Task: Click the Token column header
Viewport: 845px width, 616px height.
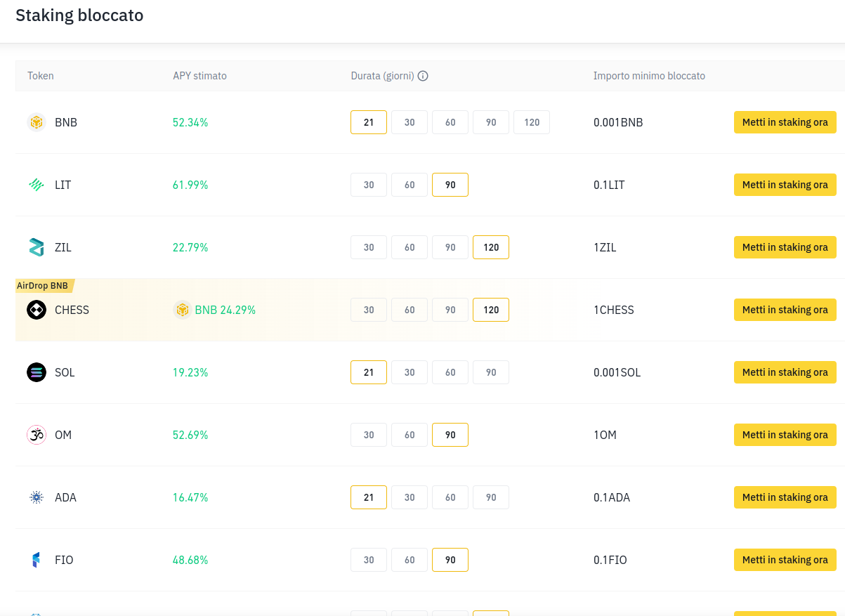Action: [41, 76]
